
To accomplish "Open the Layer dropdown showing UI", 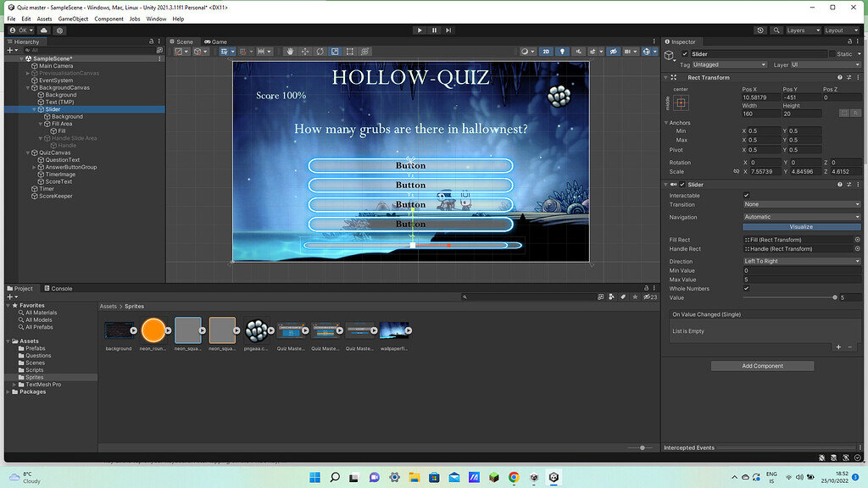I will [x=826, y=64].
